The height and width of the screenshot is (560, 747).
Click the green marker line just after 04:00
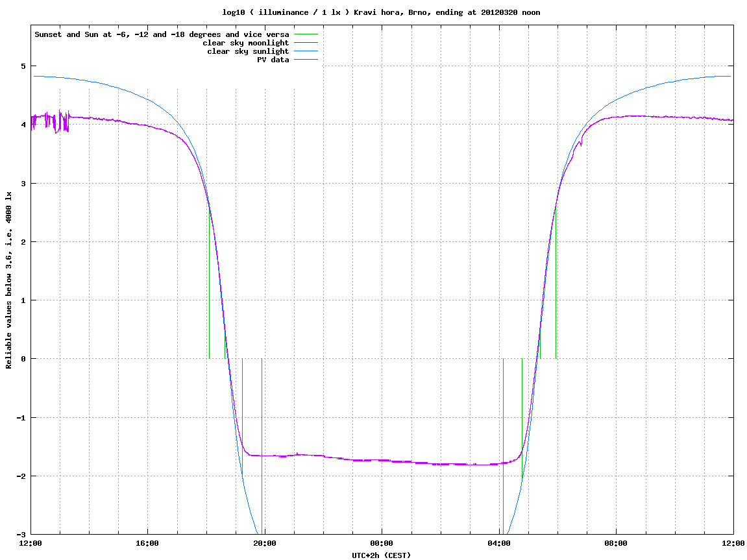click(x=503, y=446)
